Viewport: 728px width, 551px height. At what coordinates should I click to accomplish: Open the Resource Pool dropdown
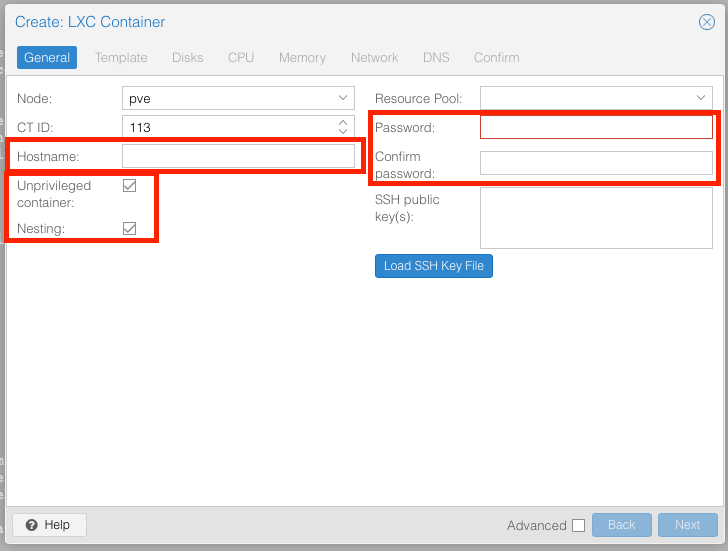click(x=701, y=98)
